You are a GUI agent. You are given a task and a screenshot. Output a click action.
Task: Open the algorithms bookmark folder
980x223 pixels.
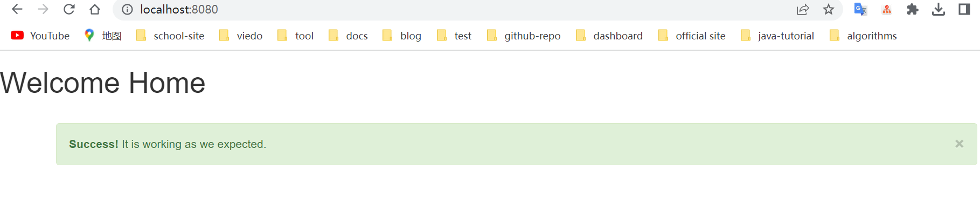pos(864,36)
